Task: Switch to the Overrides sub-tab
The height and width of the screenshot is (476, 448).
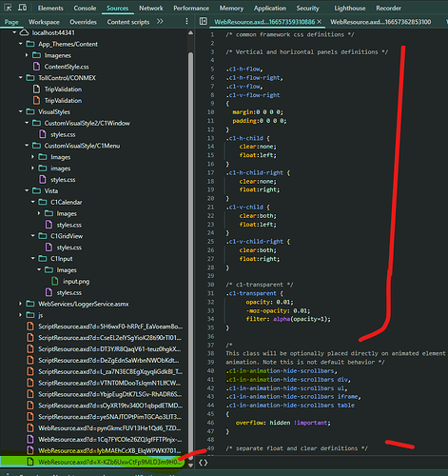Action: pos(83,22)
